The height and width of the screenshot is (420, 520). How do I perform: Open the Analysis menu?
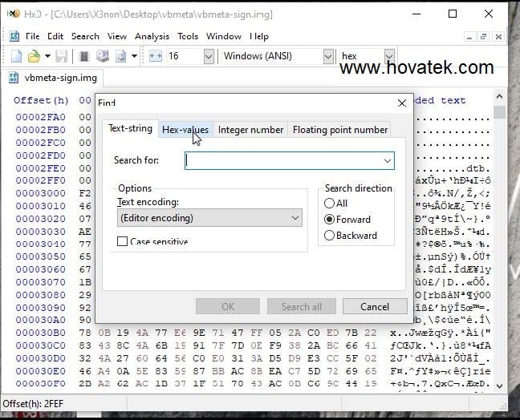(152, 36)
